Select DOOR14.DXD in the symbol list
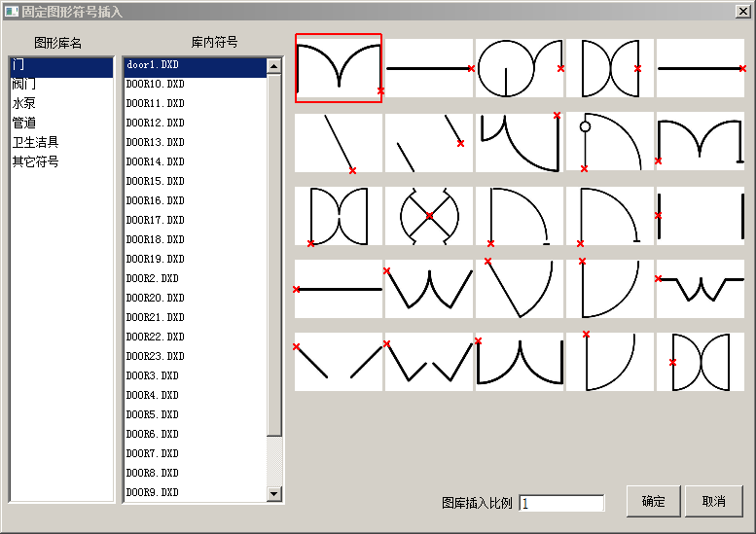The height and width of the screenshot is (534, 756). click(x=196, y=161)
